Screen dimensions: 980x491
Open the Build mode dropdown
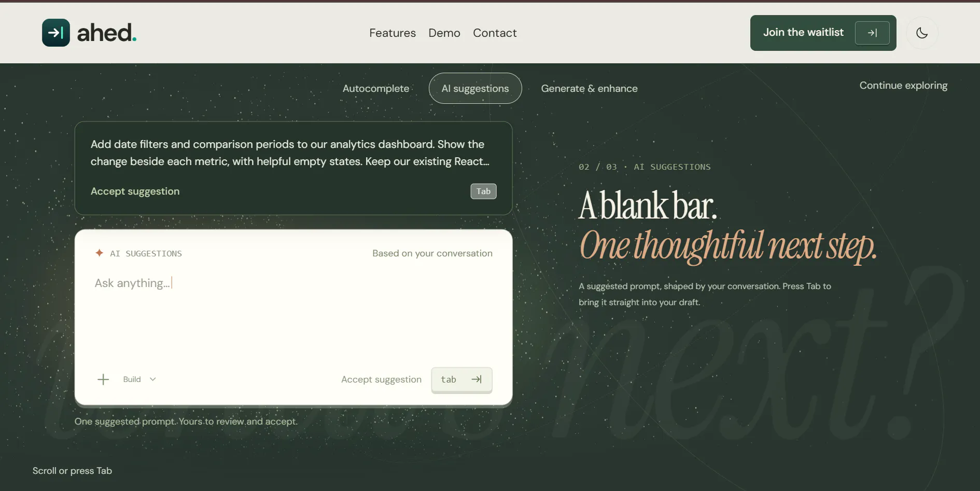(x=139, y=379)
